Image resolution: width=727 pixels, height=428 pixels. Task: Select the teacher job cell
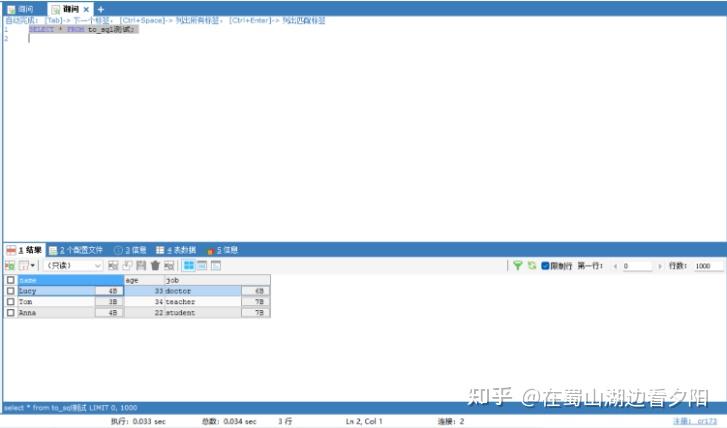pos(203,302)
